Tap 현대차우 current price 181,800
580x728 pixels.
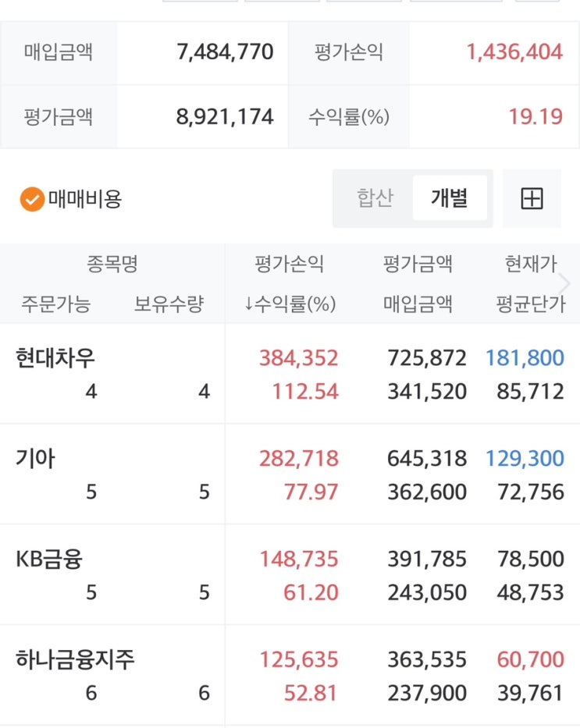pyautogui.click(x=525, y=358)
